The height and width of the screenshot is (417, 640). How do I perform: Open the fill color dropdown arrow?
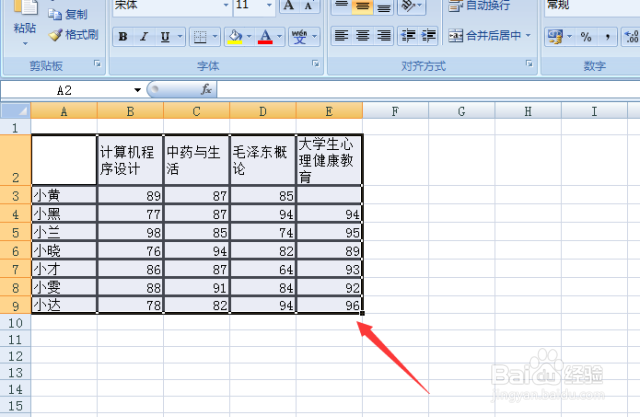[249, 37]
